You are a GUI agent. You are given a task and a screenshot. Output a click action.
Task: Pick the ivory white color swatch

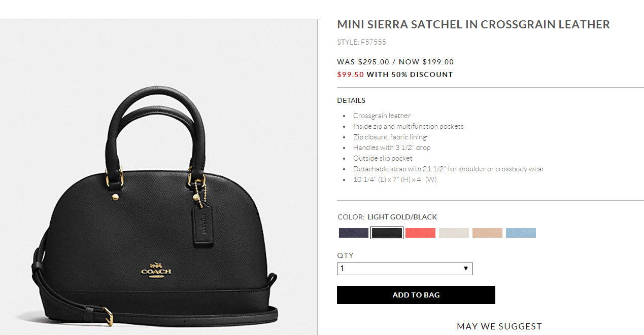pyautogui.click(x=454, y=233)
